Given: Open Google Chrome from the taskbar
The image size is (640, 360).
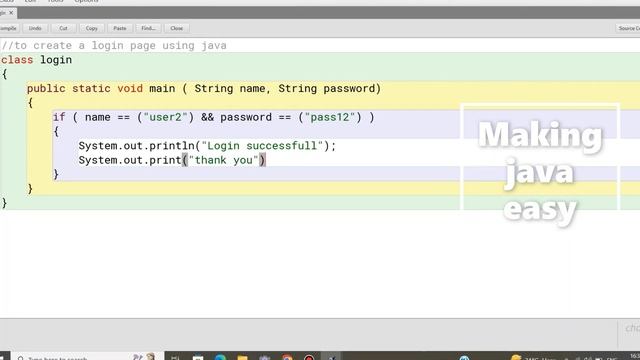Looking at the screenshot, I should point(287,358).
